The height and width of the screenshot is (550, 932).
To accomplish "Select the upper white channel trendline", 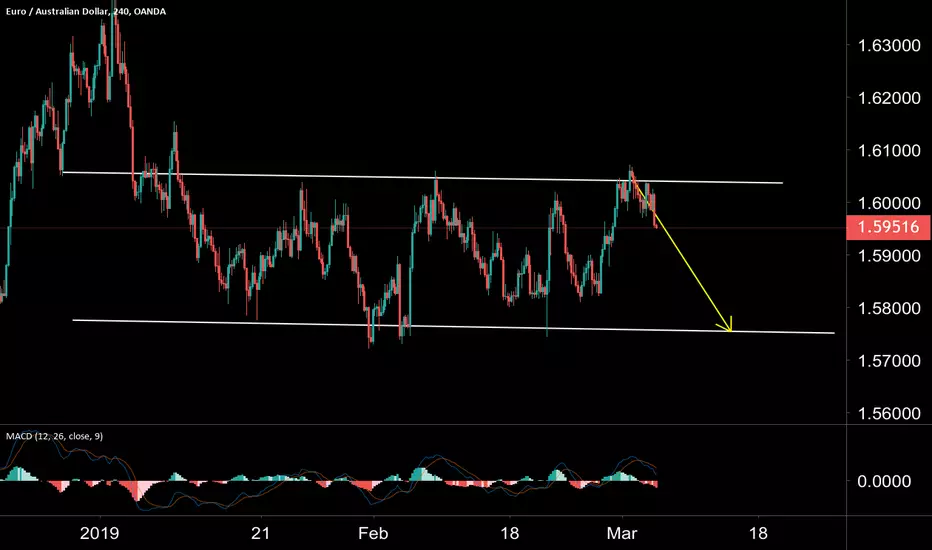I will tap(423, 178).
